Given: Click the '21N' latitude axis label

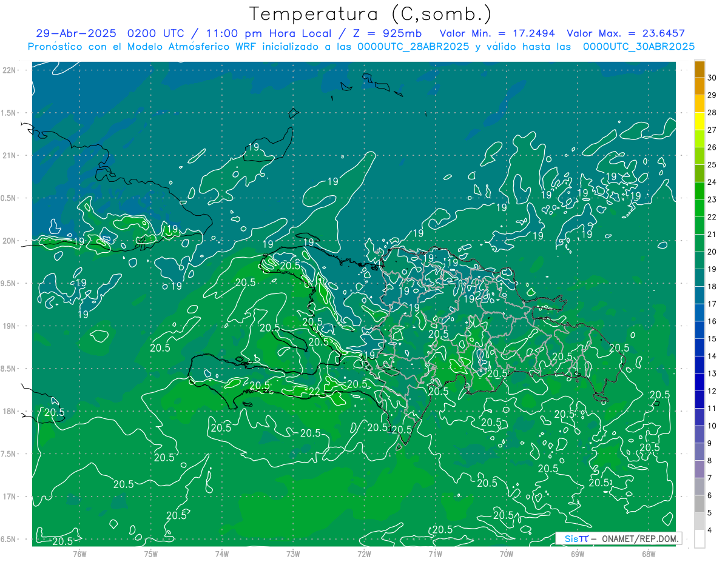Looking at the screenshot, I should pos(9,155).
